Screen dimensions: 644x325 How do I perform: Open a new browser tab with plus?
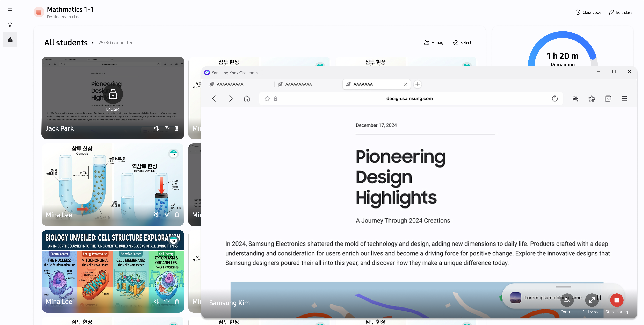pos(418,84)
